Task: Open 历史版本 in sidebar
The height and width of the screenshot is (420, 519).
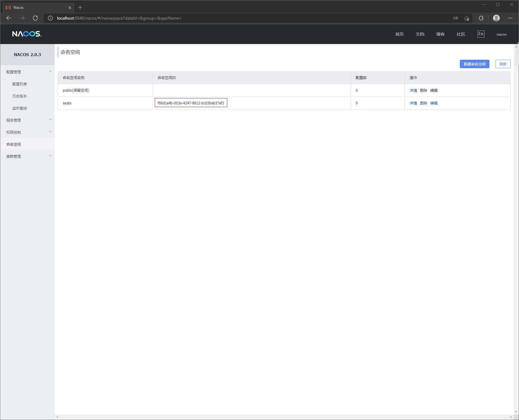Action: (x=20, y=96)
